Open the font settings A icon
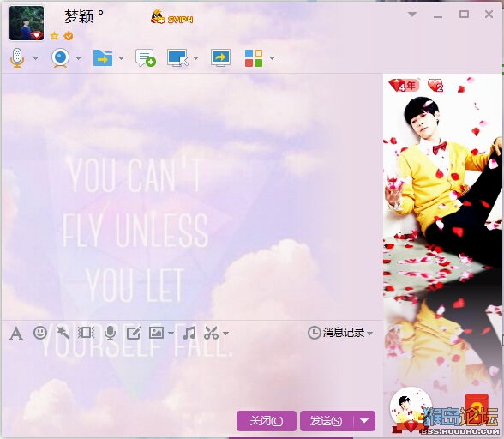 coord(16,334)
